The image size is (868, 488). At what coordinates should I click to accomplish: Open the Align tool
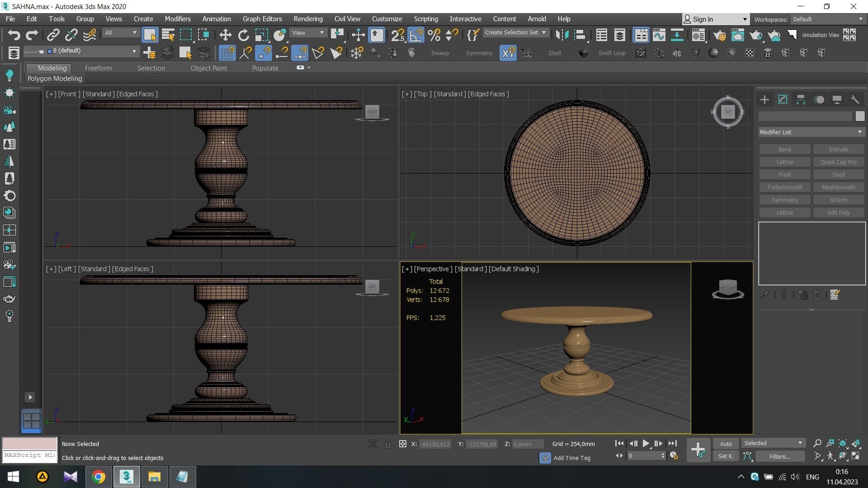point(580,35)
